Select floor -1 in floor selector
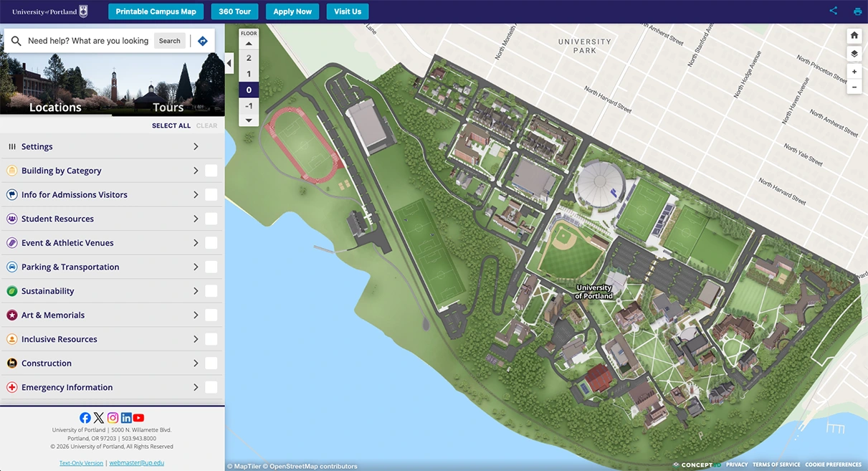 249,106
